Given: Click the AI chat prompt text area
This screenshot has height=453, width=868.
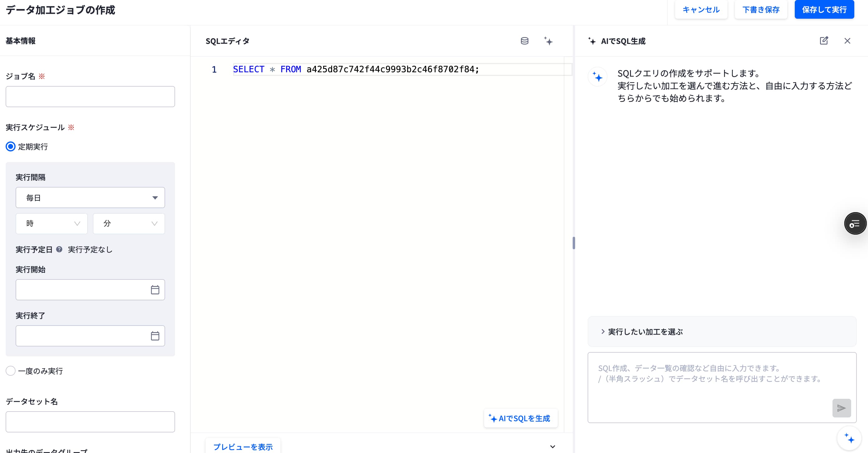Looking at the screenshot, I should click(722, 387).
